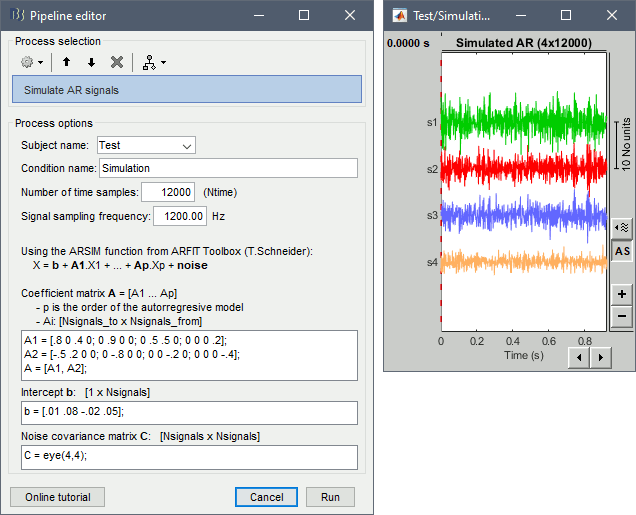The image size is (636, 515).
Task: Click the Condition name field
Action: [x=228, y=168]
